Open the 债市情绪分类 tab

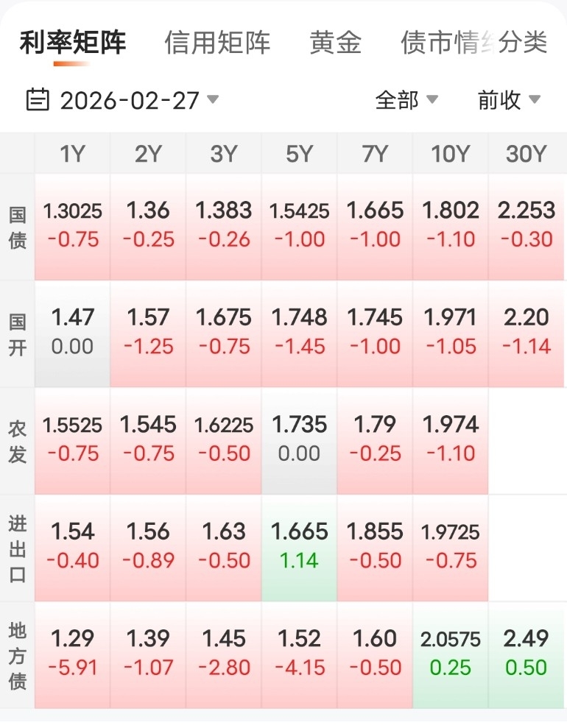pyautogui.click(x=474, y=43)
